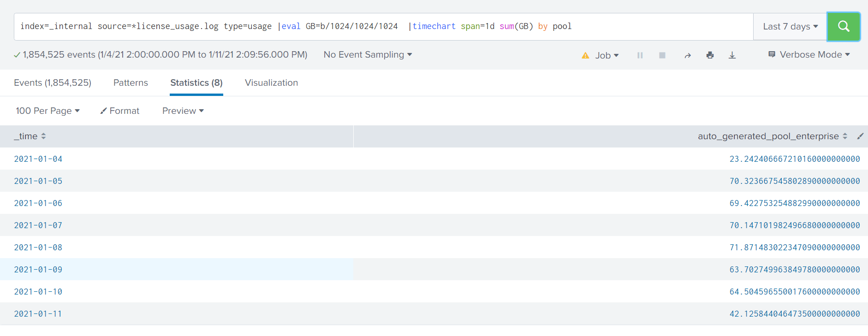868x336 pixels.
Task: Click the 64.5045 value for 2021-01-10
Action: (795, 292)
